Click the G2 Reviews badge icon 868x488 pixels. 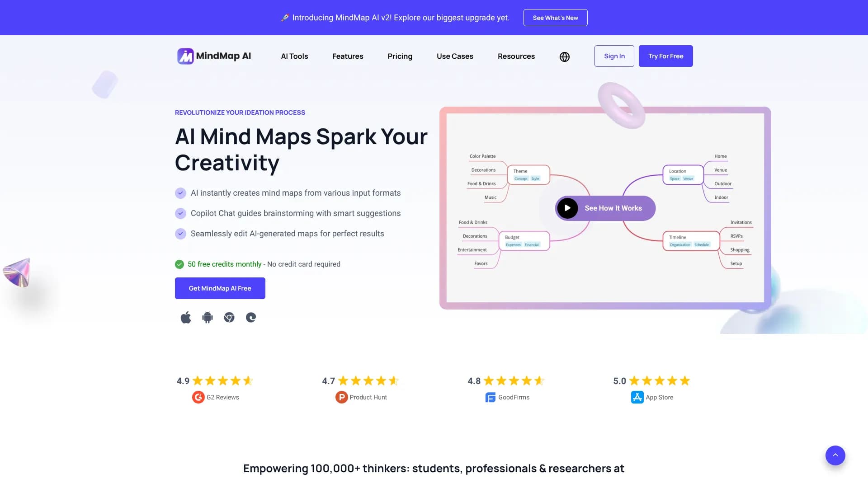[198, 397]
